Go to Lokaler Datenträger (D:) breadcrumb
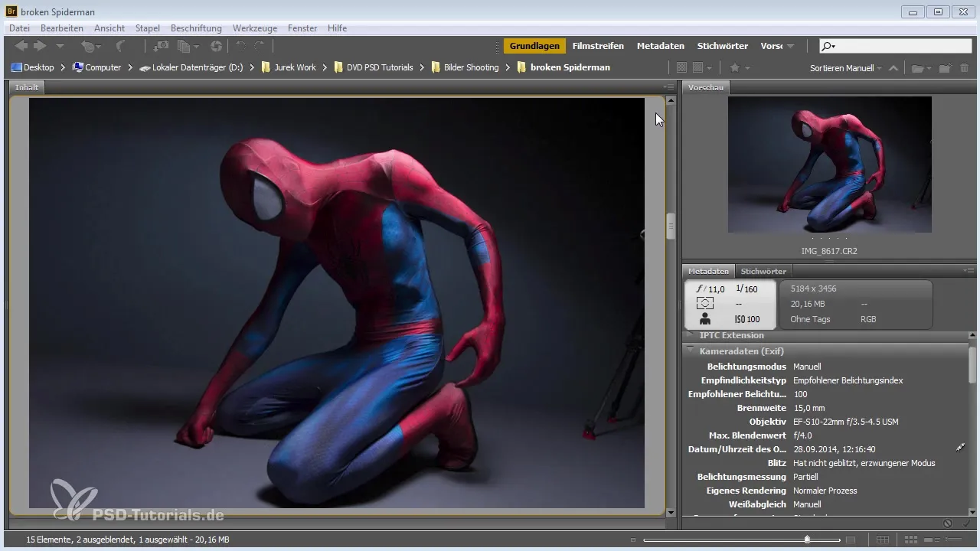Screen dimensions: 980x551 (x=191, y=67)
